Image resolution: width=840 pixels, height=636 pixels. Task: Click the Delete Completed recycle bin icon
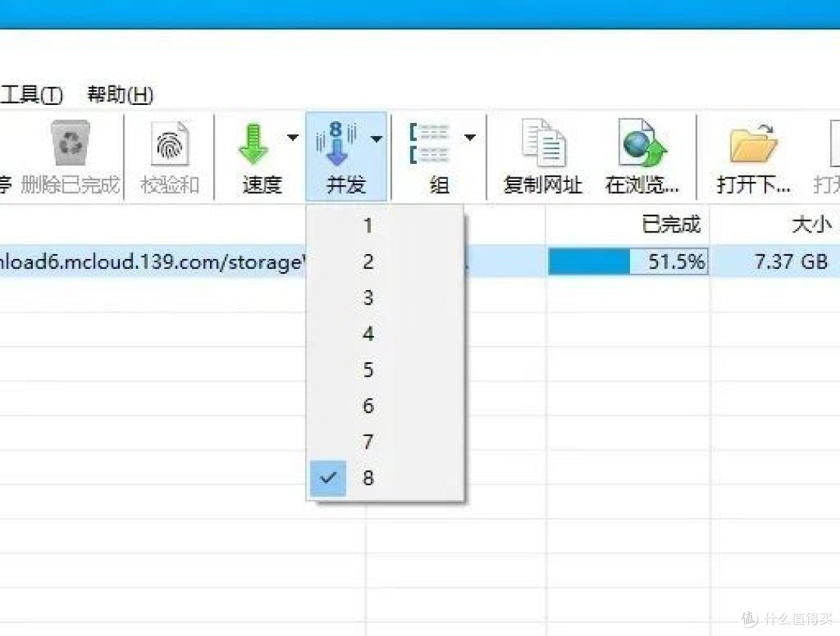pyautogui.click(x=70, y=142)
